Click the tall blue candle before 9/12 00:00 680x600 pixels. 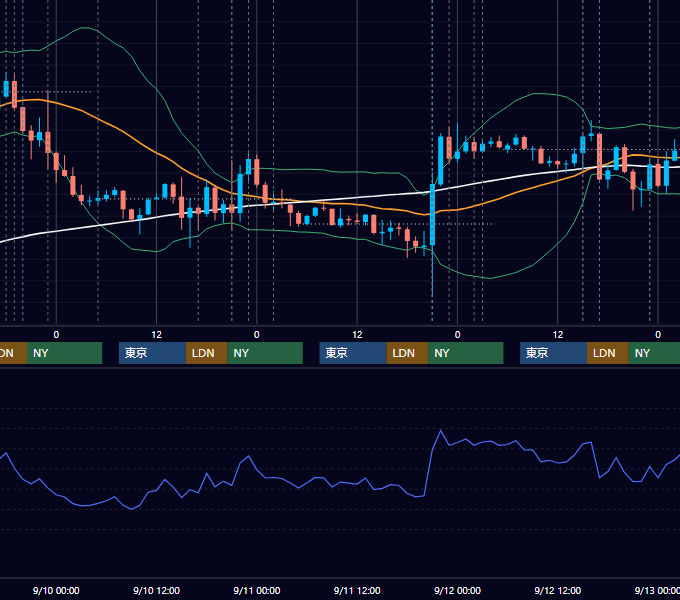pyautogui.click(x=432, y=215)
